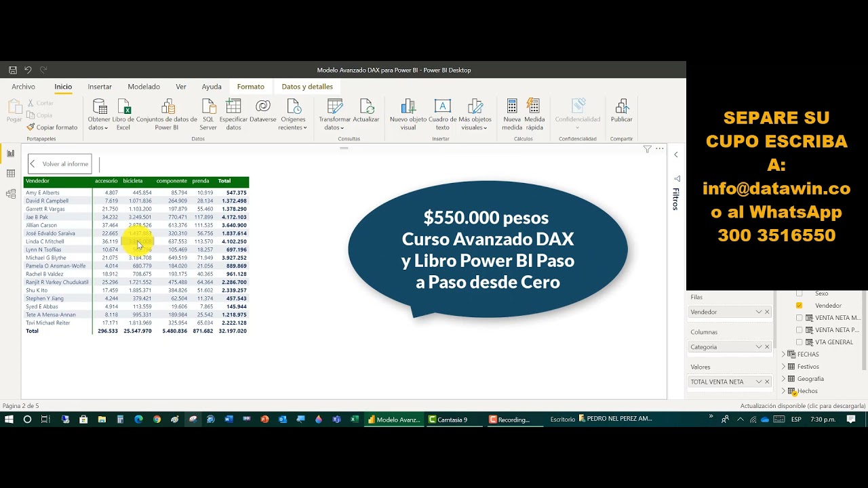Click Copiar formato button
The height and width of the screenshot is (488, 868).
click(52, 127)
